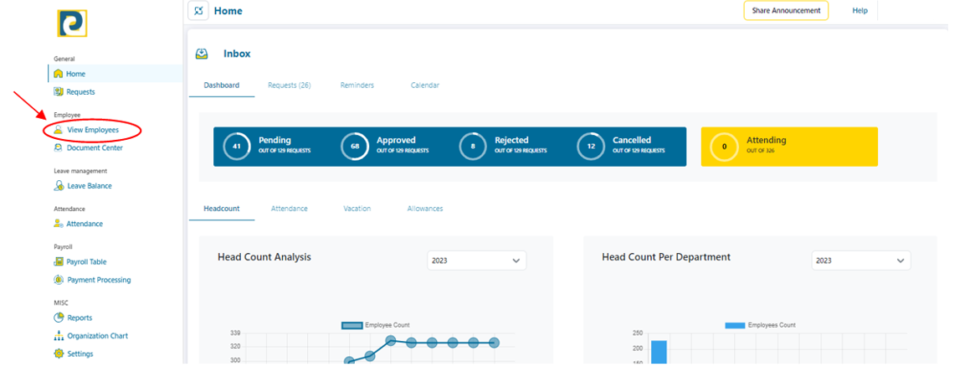The width and height of the screenshot is (980, 377).
Task: Expand Head Count Per Department year dropdown
Action: 860,261
